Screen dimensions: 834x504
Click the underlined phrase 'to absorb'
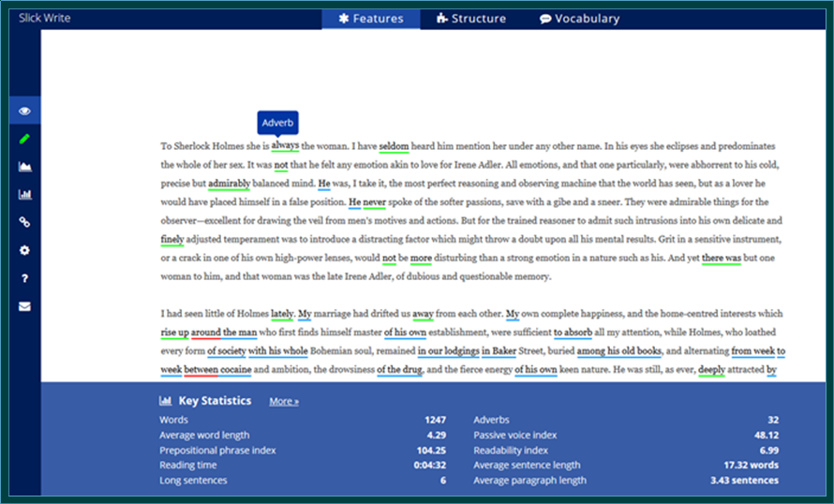point(573,333)
